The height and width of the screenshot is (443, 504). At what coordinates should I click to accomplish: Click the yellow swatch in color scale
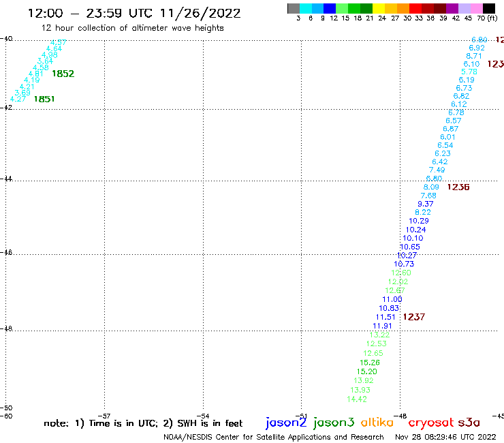tap(379, 8)
